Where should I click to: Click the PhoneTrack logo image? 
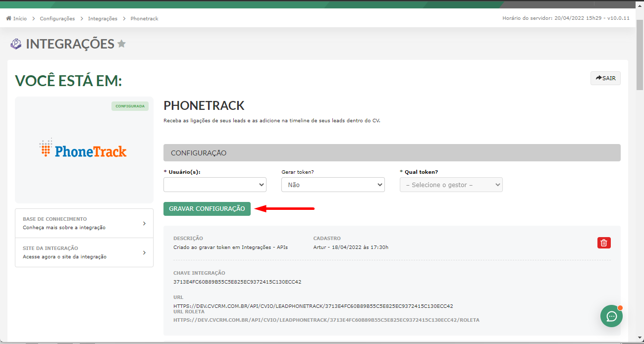click(83, 148)
